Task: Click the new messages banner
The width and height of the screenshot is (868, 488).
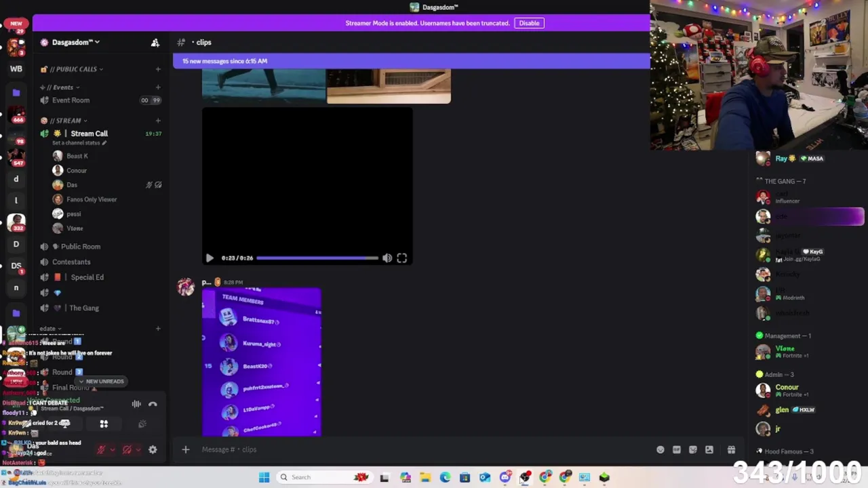Action: coord(412,61)
